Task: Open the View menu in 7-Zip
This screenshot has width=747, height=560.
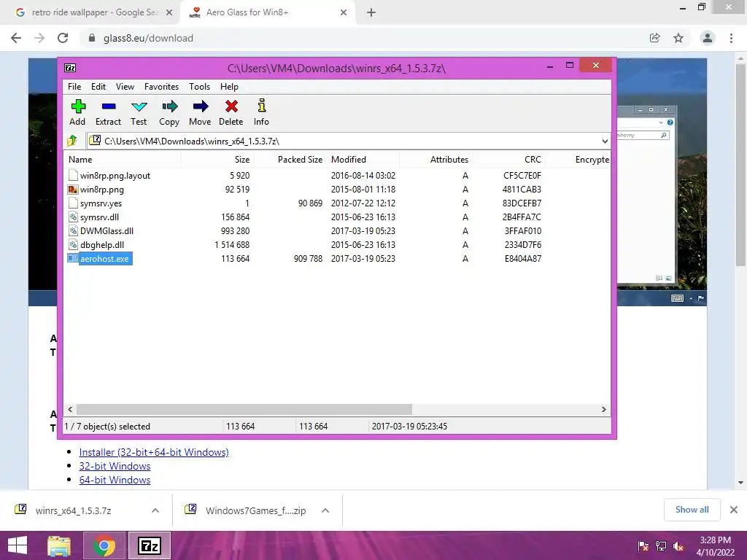Action: coord(125,87)
